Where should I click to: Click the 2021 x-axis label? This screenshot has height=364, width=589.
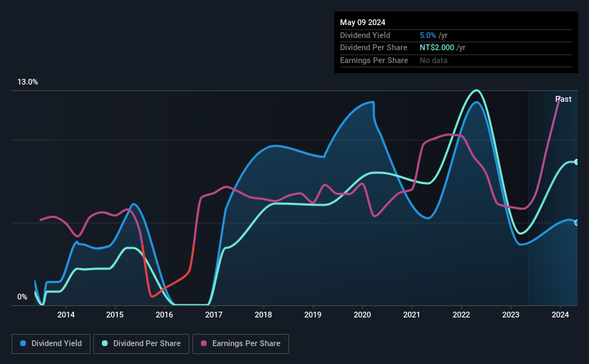[412, 315]
